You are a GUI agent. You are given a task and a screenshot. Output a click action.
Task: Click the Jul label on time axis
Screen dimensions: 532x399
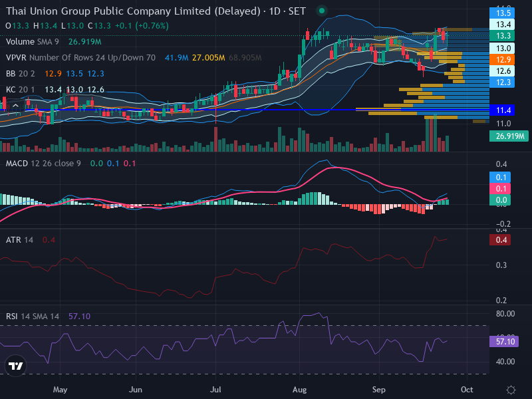click(215, 390)
